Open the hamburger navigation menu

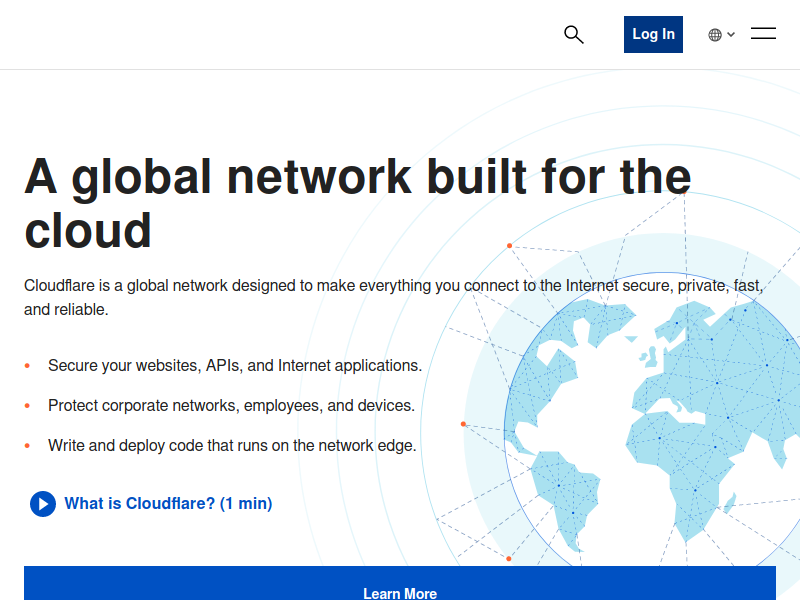(x=763, y=34)
